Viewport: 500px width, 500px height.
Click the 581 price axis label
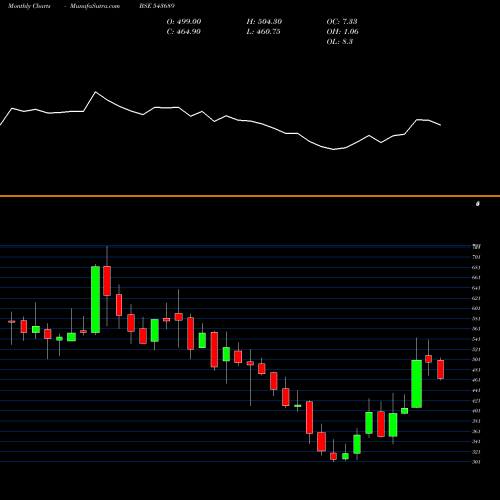[x=476, y=319]
